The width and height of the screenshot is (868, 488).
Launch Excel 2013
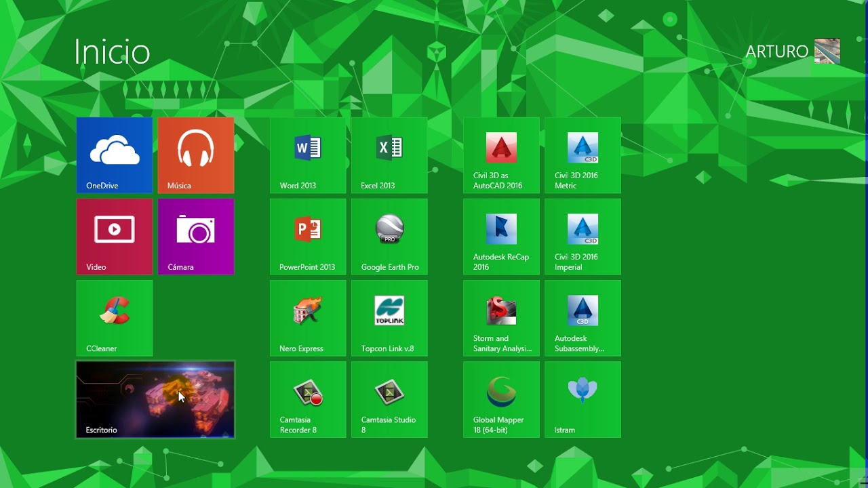(389, 155)
